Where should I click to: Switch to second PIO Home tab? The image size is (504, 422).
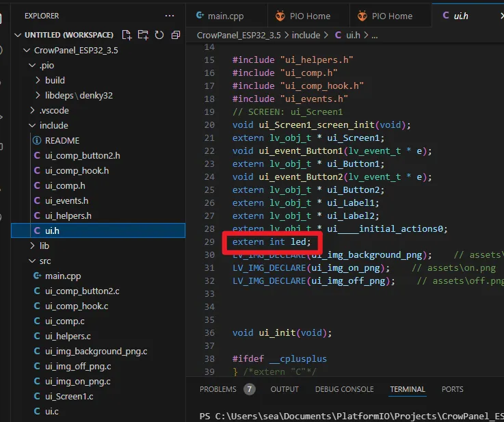point(390,16)
